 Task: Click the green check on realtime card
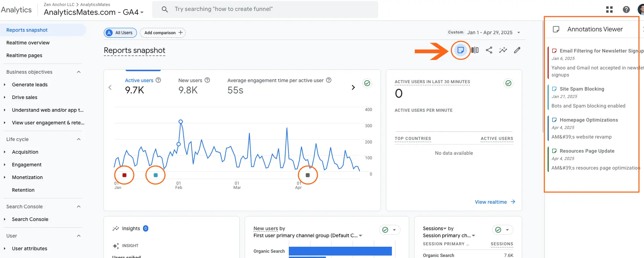(508, 83)
